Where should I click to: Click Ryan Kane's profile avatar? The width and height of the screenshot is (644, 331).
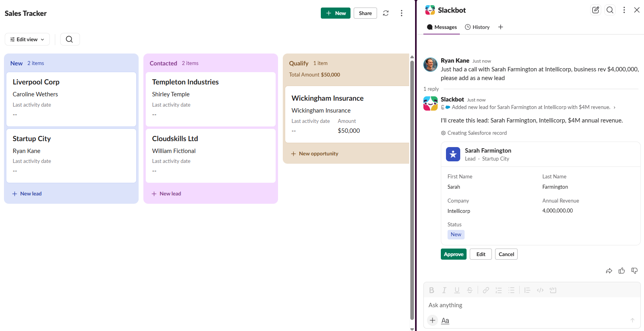tap(431, 64)
